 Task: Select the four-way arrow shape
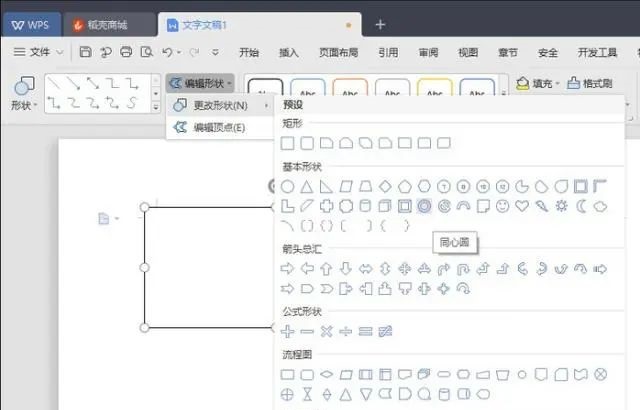pos(404,269)
